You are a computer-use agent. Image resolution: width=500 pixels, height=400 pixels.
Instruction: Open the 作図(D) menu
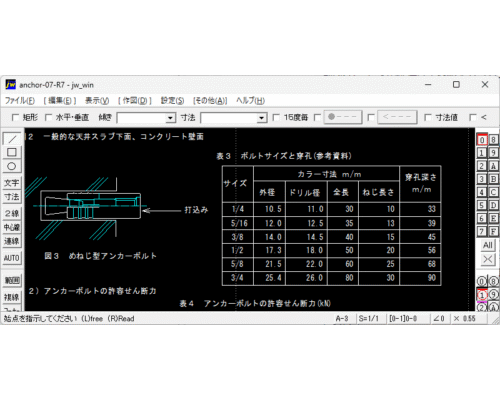click(x=135, y=101)
